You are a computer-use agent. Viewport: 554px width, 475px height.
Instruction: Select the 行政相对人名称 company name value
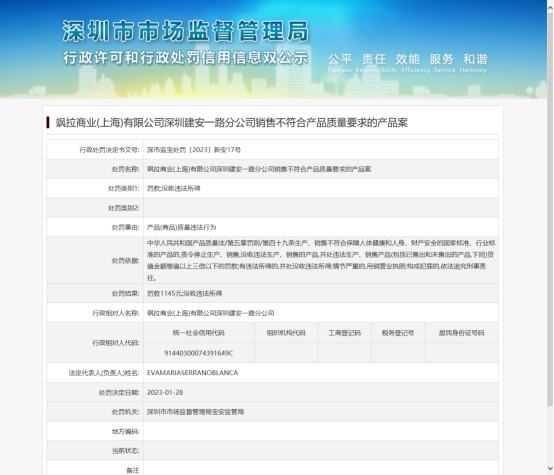pos(211,313)
